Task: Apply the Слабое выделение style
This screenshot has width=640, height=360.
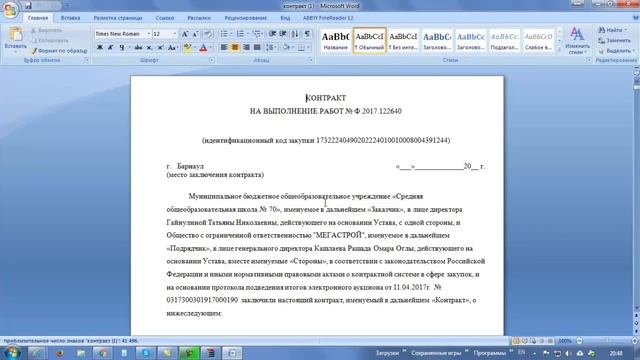Action: coord(538,40)
